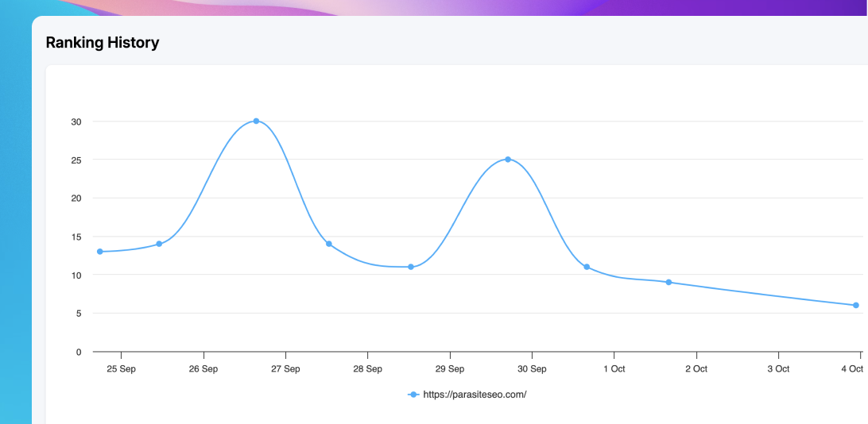Select the first data point at value 13
This screenshot has width=868, height=424.
[x=100, y=252]
